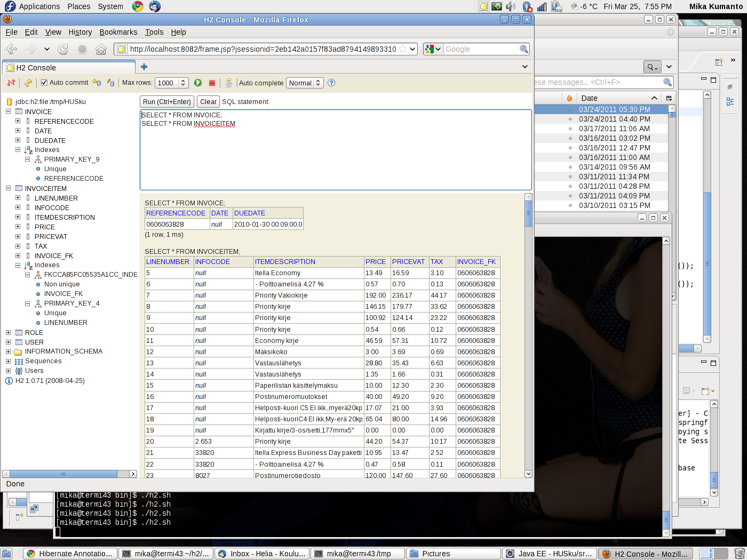Run the SQL with green play icon

pos(198,83)
